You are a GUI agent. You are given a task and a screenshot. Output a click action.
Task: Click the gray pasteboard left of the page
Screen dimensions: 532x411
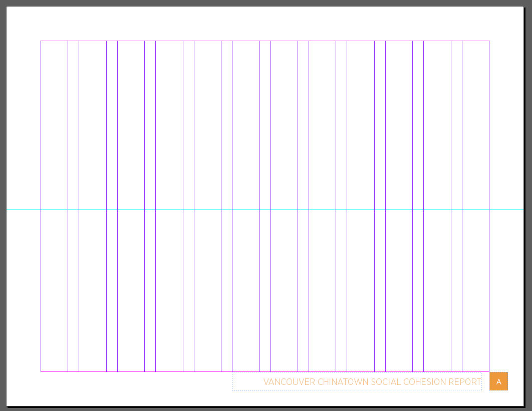[x=3, y=200]
